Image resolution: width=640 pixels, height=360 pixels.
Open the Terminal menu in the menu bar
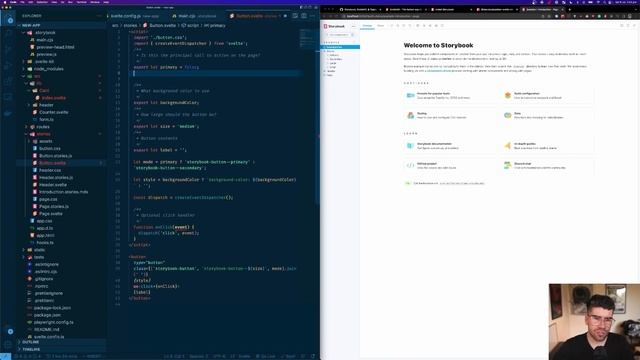click(x=82, y=2)
